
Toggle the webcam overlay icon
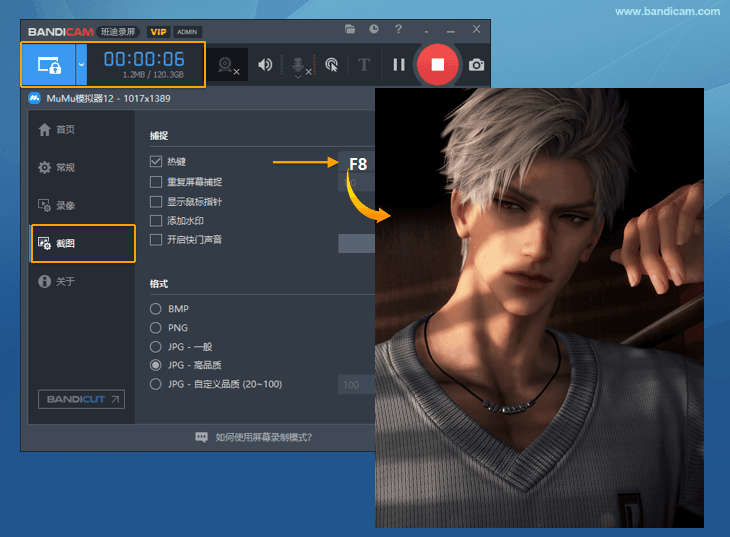point(227,65)
